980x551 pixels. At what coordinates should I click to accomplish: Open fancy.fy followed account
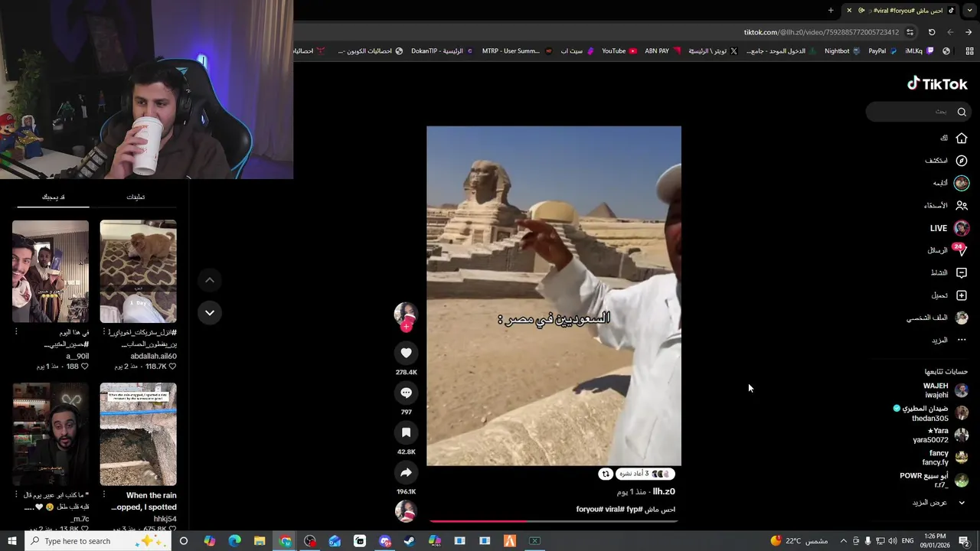946,458
